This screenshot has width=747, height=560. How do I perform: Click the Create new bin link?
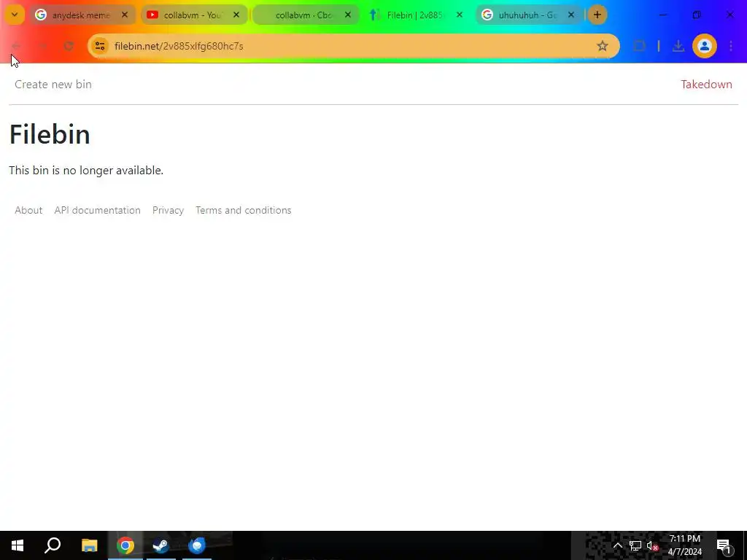[x=53, y=85]
